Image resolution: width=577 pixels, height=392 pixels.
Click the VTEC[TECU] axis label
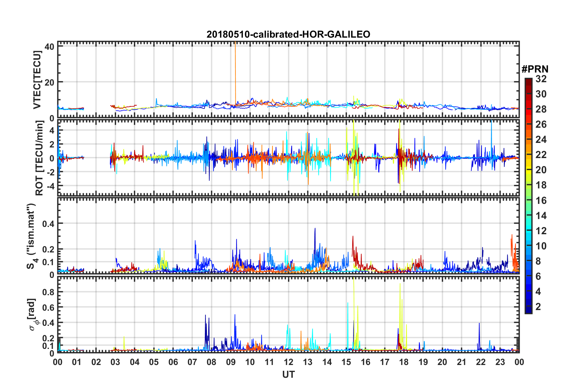[37, 80]
